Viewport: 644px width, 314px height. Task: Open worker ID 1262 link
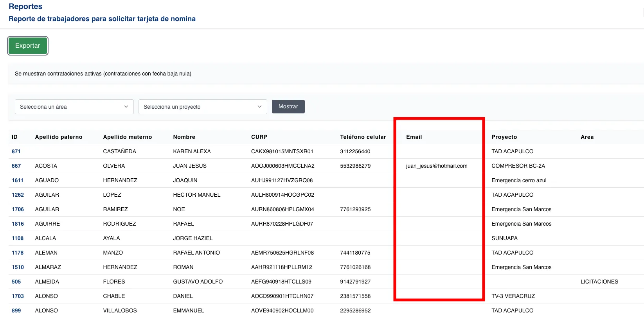tap(18, 195)
